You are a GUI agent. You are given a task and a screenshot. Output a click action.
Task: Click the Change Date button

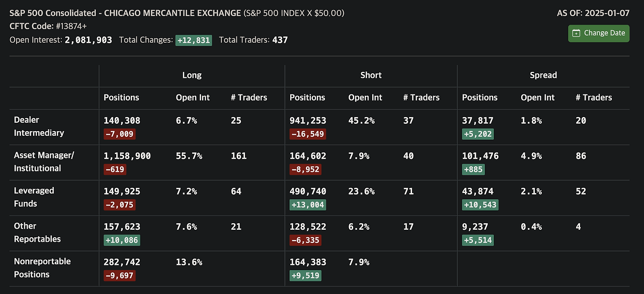(x=599, y=33)
